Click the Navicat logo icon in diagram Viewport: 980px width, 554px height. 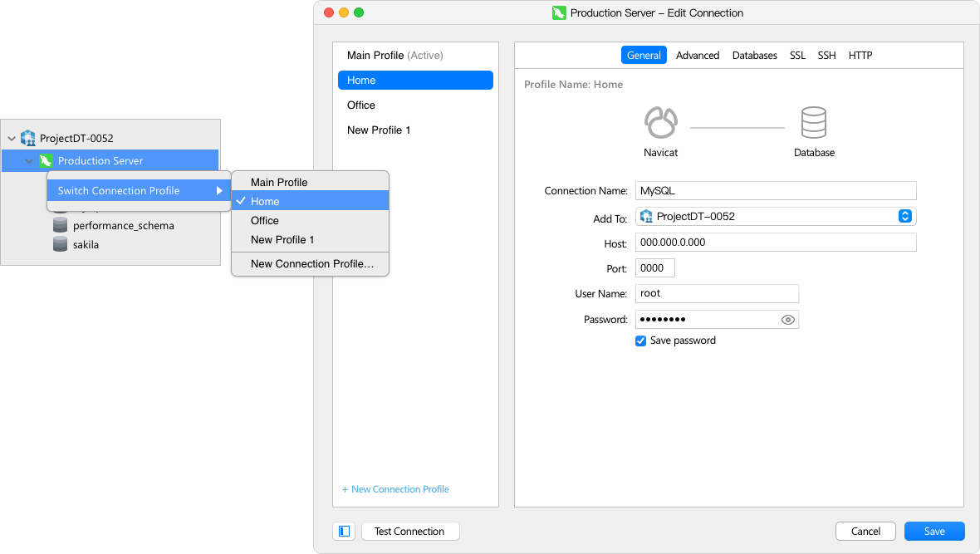(660, 123)
